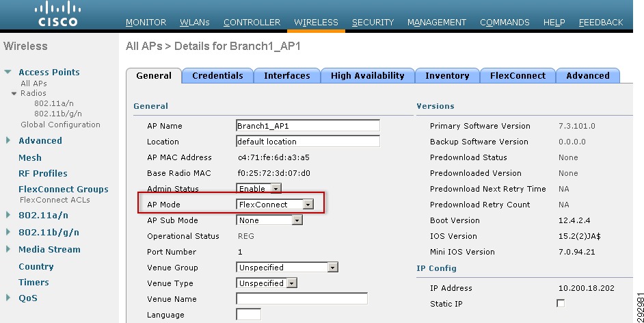Open the COMMANDS menu
Image resolution: width=644 pixels, height=323 pixels.
(505, 23)
